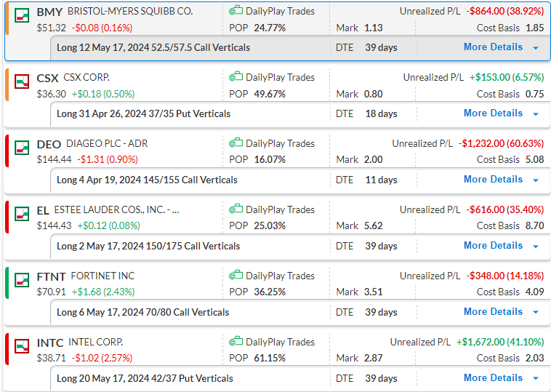Click the FTNT strategy chart icon

tap(22, 280)
